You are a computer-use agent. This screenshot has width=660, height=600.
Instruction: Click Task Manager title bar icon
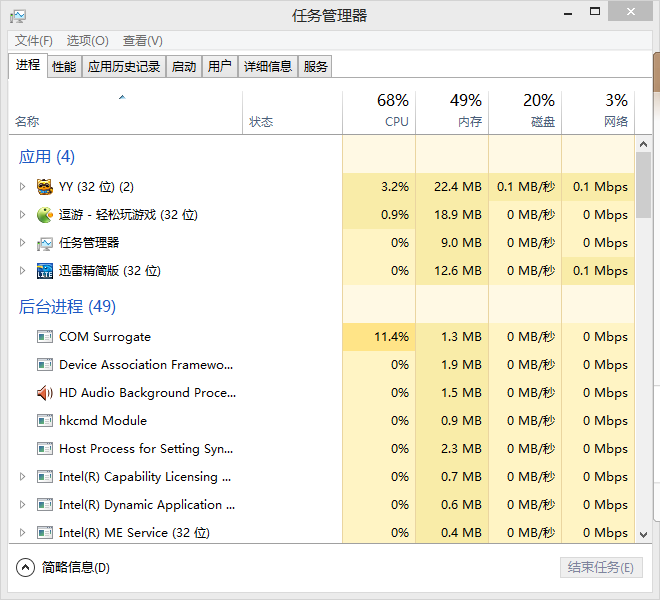[18, 16]
